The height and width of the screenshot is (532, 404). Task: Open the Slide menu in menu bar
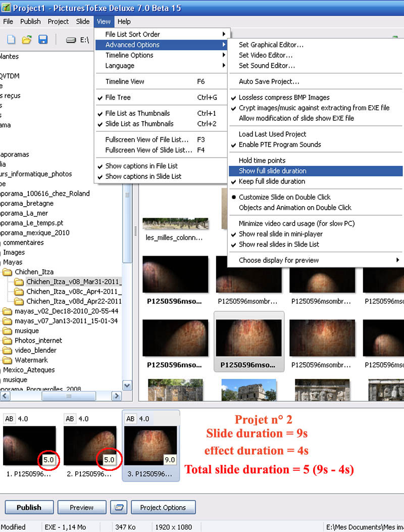point(83,22)
